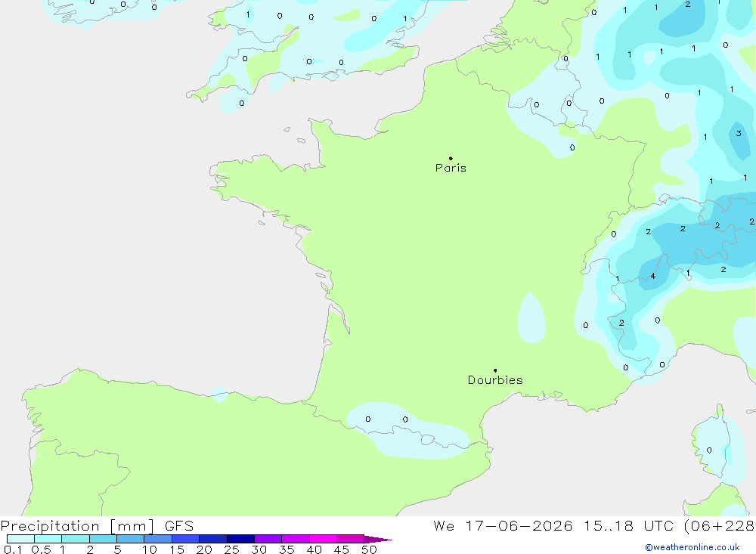The height and width of the screenshot is (554, 756).
Task: Pick the 0.1–0.5 mm legend swatch
Action: point(20,539)
